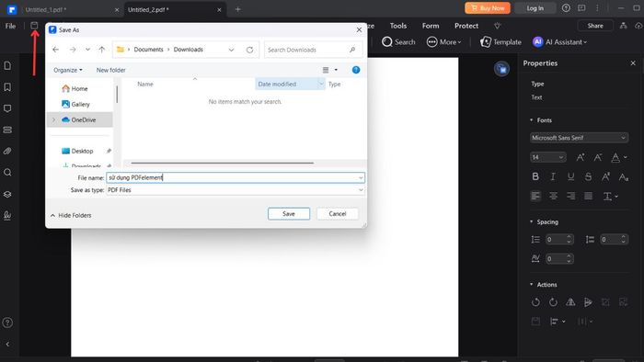Screen dimensions: 644x362
Task: Open the Protect menu tab
Action: [466, 26]
